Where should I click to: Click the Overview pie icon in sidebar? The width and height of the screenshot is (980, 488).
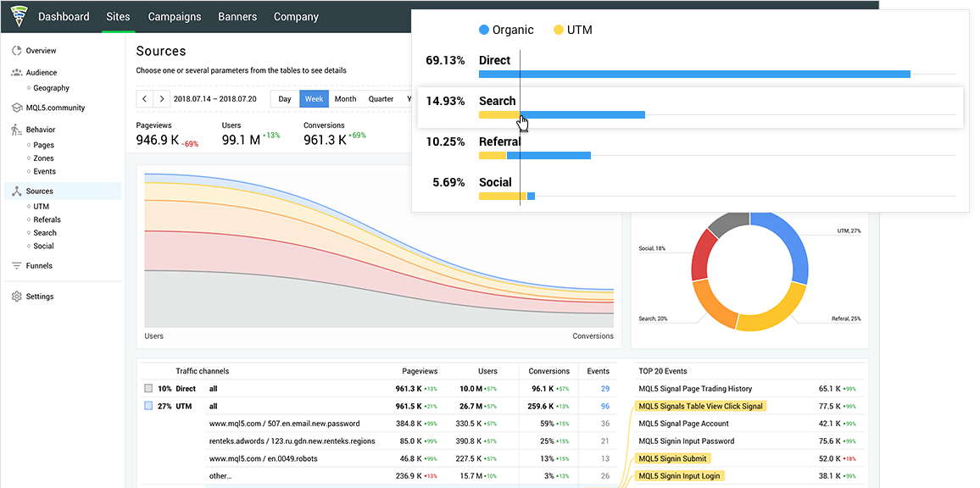point(17,51)
